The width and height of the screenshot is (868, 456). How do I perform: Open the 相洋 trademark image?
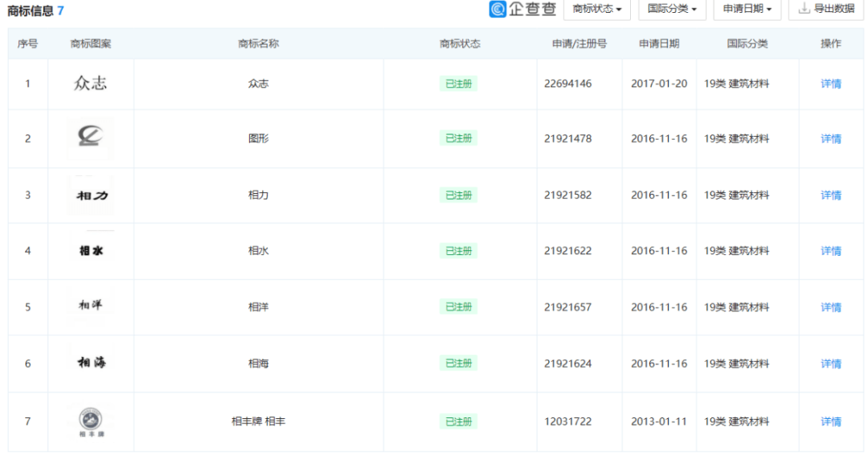point(90,306)
